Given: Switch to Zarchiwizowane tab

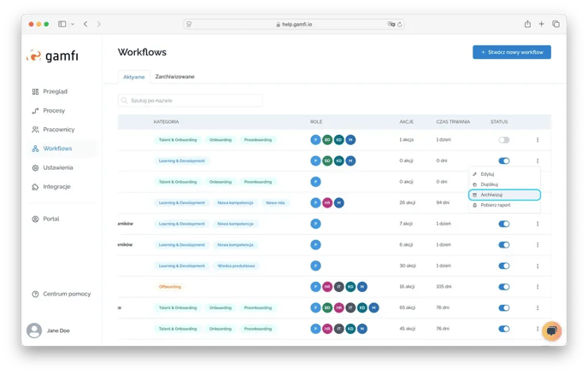Looking at the screenshot, I should pos(174,77).
